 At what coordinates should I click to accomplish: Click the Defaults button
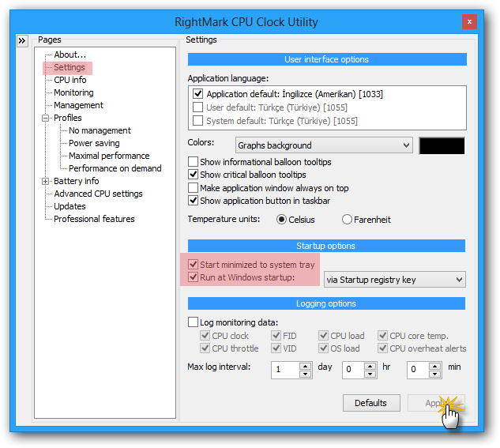(x=371, y=403)
